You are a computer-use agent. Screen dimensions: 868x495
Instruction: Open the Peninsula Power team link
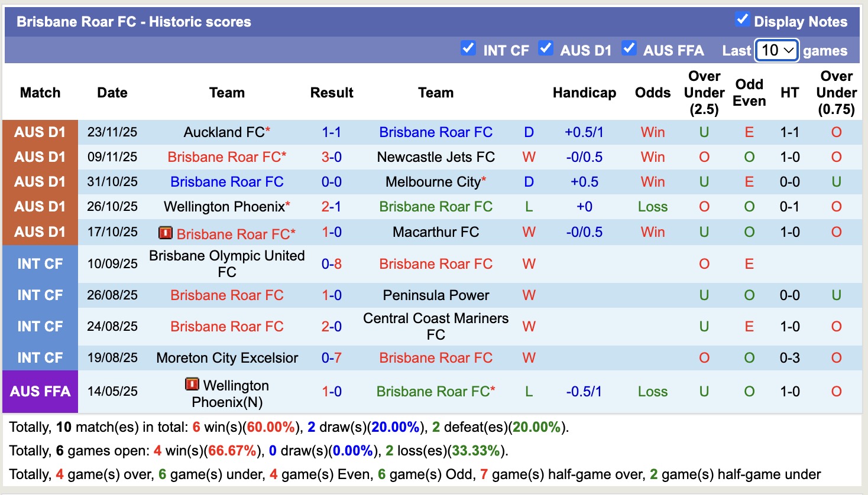pyautogui.click(x=436, y=295)
